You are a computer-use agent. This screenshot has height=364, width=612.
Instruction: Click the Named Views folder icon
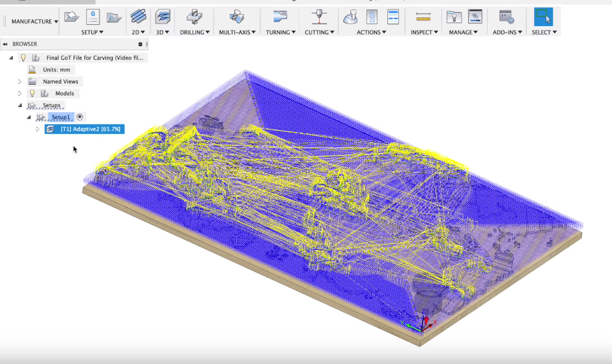click(x=33, y=82)
